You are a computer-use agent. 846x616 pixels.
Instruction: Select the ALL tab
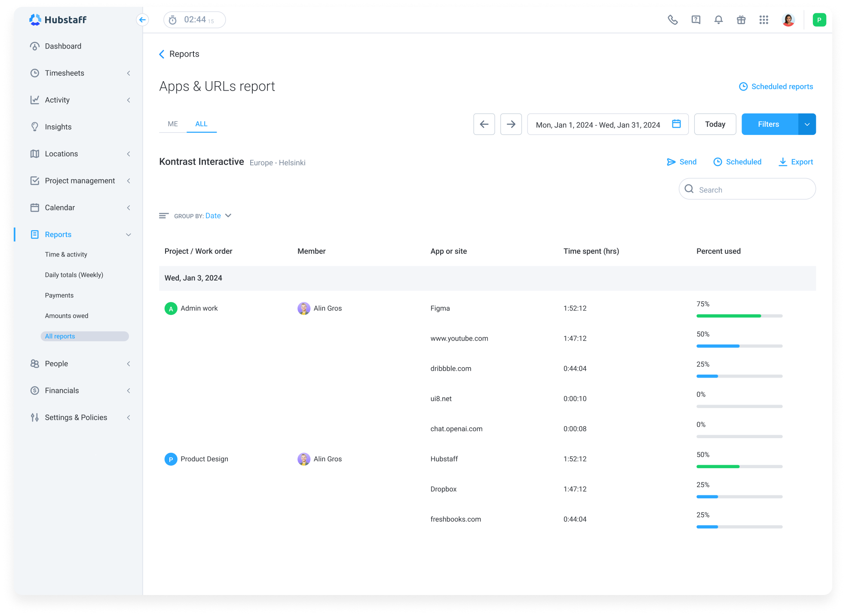pyautogui.click(x=201, y=124)
